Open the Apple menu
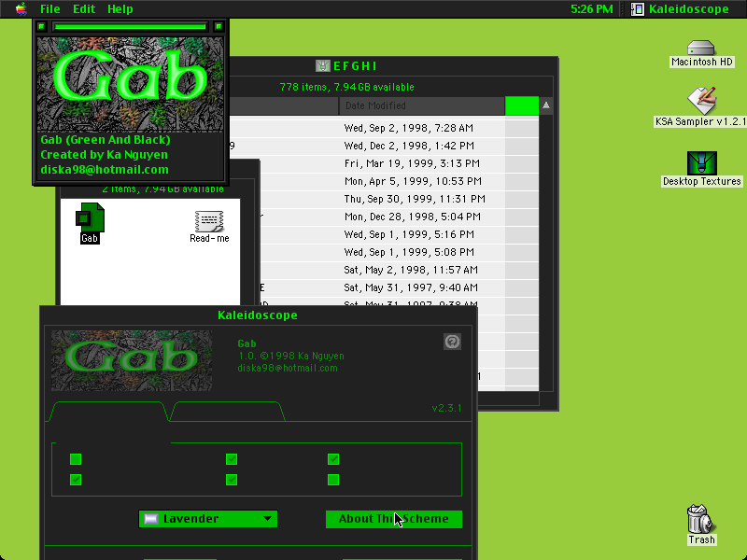The width and height of the screenshot is (747, 560). [x=21, y=8]
